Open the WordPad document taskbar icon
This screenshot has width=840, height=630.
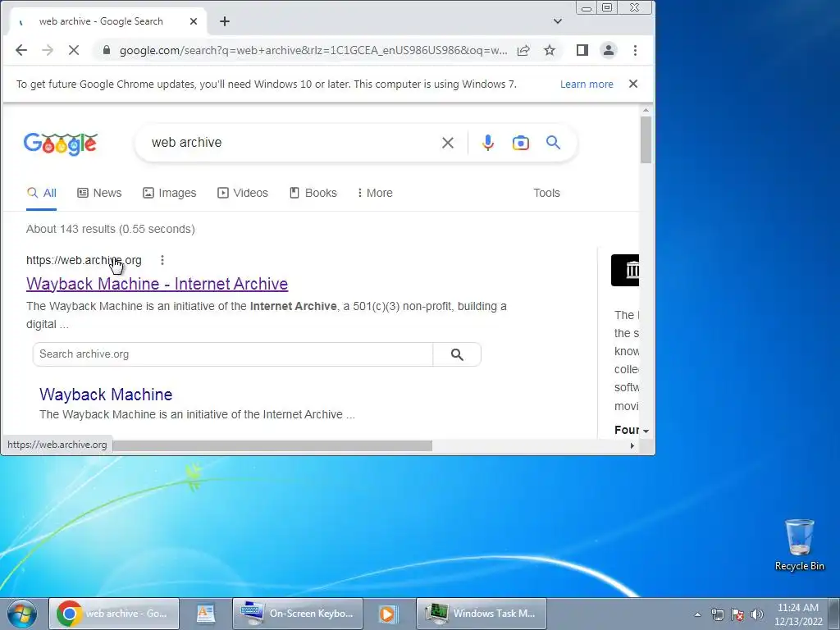coord(205,614)
